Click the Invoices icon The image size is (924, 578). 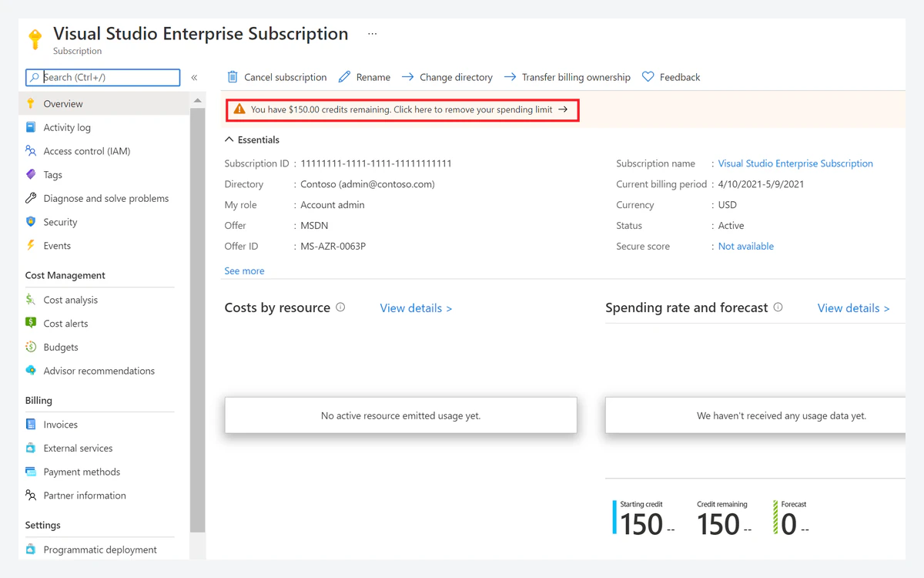tap(31, 425)
